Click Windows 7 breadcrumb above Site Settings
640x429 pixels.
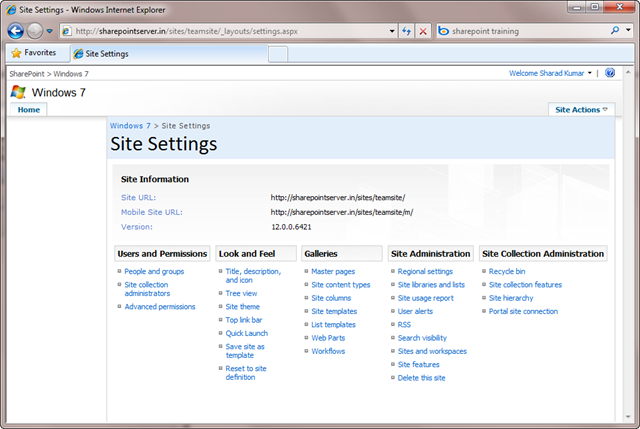(130, 126)
